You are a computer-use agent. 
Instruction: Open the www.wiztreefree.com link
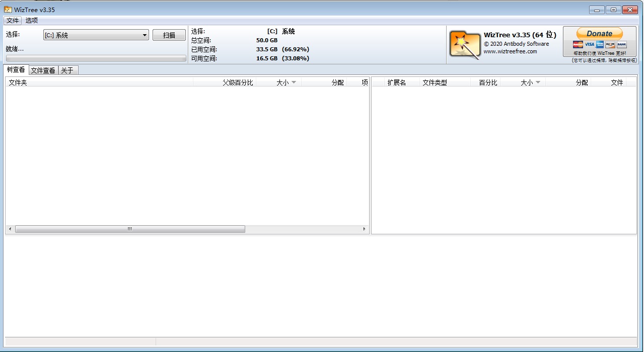coord(510,51)
